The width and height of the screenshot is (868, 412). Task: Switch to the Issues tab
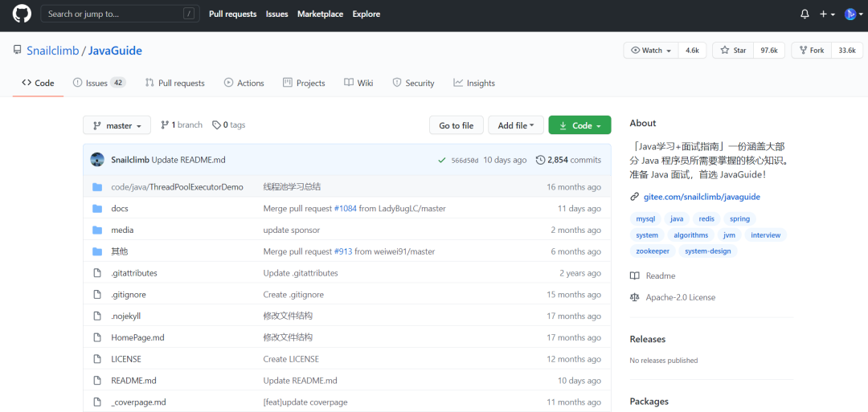[x=100, y=83]
